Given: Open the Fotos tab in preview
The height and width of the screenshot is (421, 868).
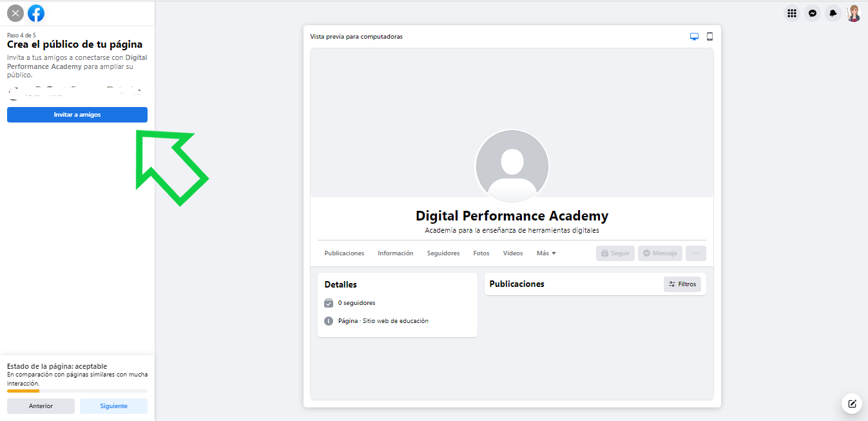Looking at the screenshot, I should pos(481,253).
